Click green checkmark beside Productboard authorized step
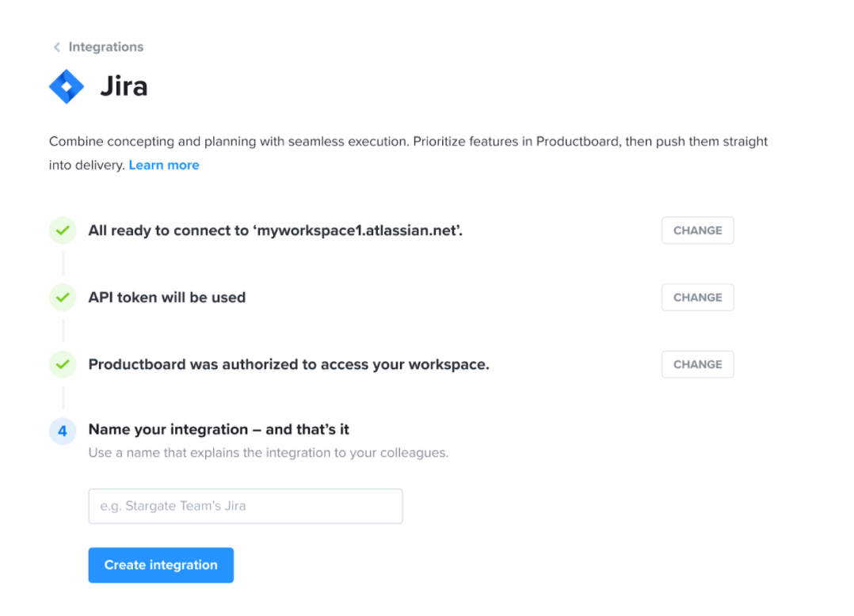Viewport: 854px width, 616px height. 63,364
